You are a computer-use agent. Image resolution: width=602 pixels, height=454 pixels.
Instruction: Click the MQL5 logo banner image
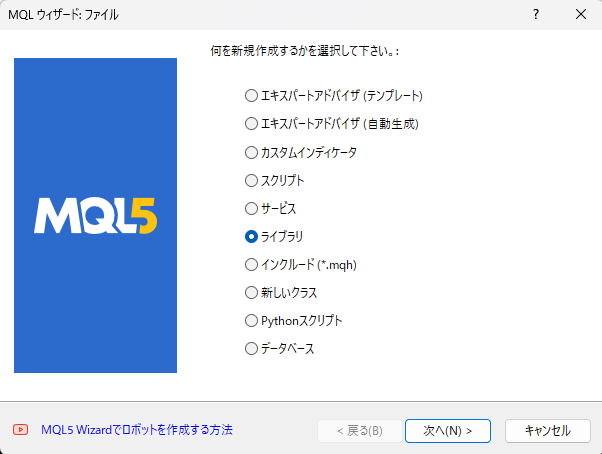pyautogui.click(x=96, y=215)
